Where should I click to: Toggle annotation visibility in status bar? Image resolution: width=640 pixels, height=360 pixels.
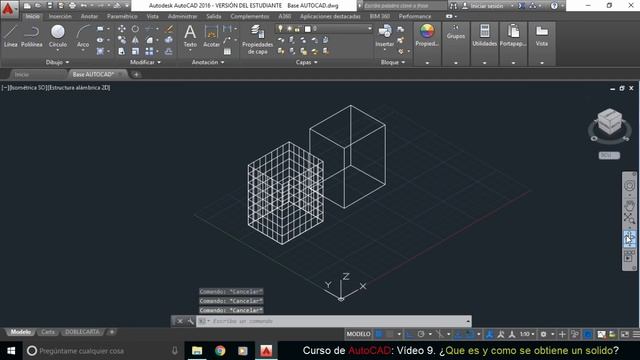click(x=489, y=334)
